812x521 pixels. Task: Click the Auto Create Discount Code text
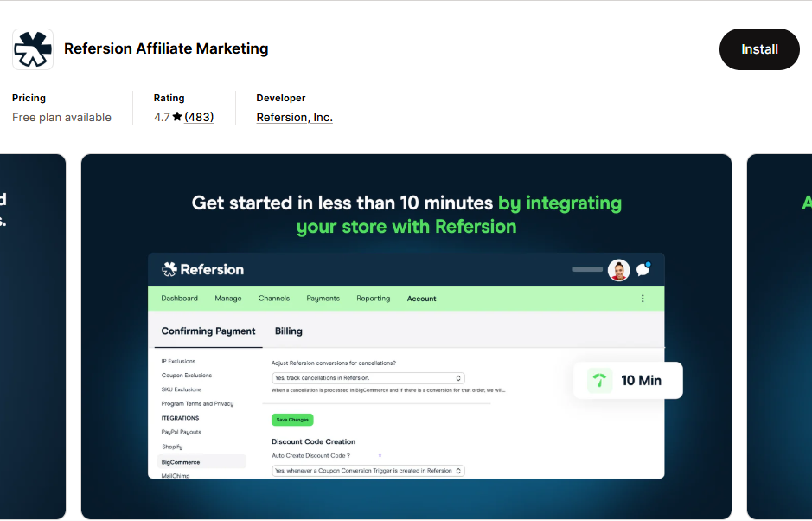310,456
